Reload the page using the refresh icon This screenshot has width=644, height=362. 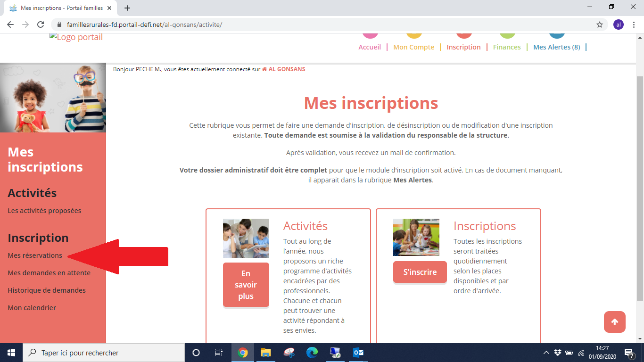[x=41, y=25]
